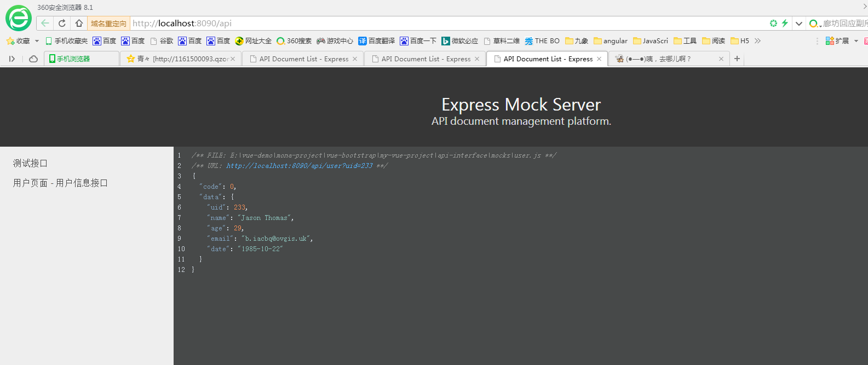Open the 360搜索 bookmark
The image size is (868, 365).
(x=294, y=41)
